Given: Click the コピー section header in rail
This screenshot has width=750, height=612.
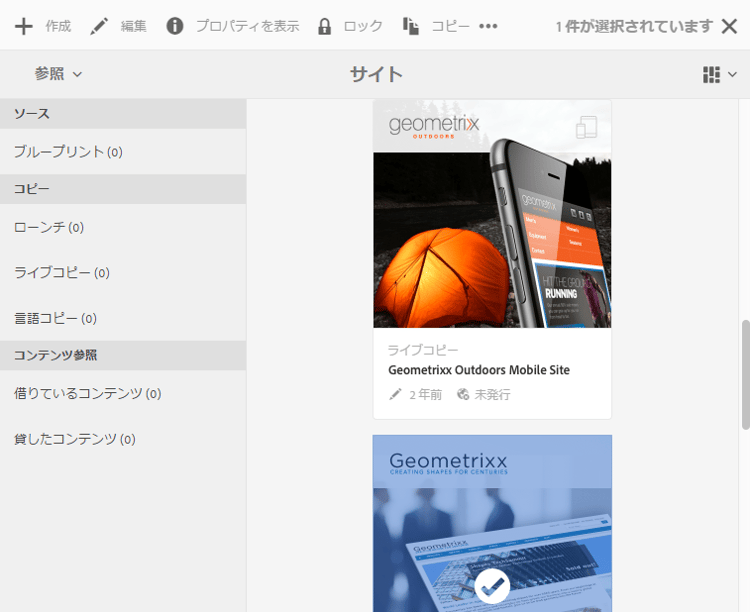Looking at the screenshot, I should tap(123, 189).
